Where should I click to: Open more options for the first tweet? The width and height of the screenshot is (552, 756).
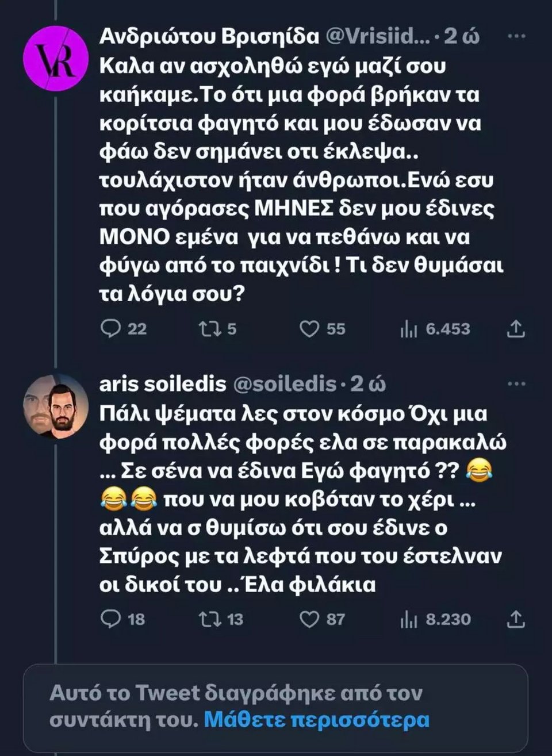[517, 36]
